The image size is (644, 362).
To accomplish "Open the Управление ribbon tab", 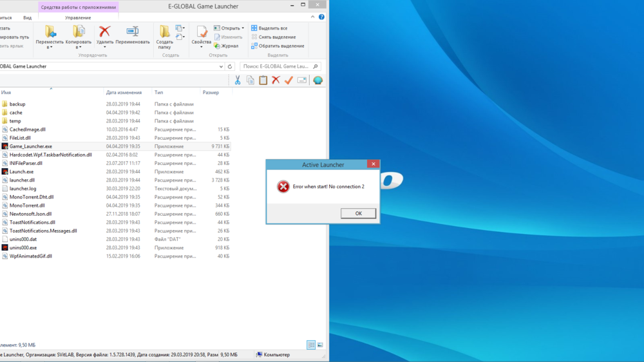I will [x=78, y=17].
